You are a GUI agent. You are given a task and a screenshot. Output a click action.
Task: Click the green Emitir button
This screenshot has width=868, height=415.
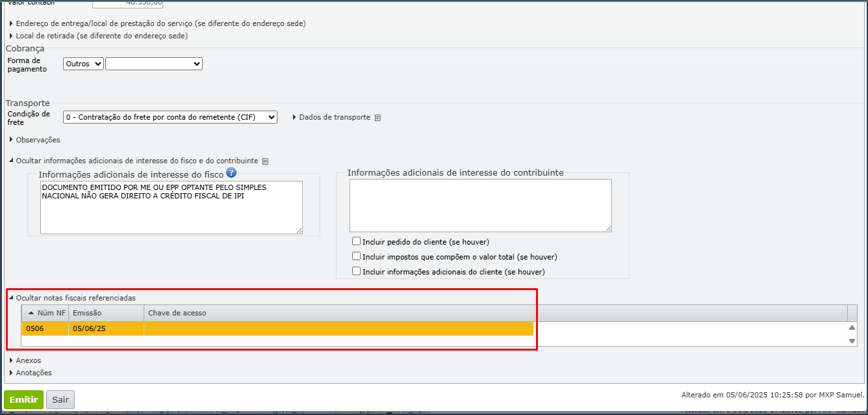point(23,400)
